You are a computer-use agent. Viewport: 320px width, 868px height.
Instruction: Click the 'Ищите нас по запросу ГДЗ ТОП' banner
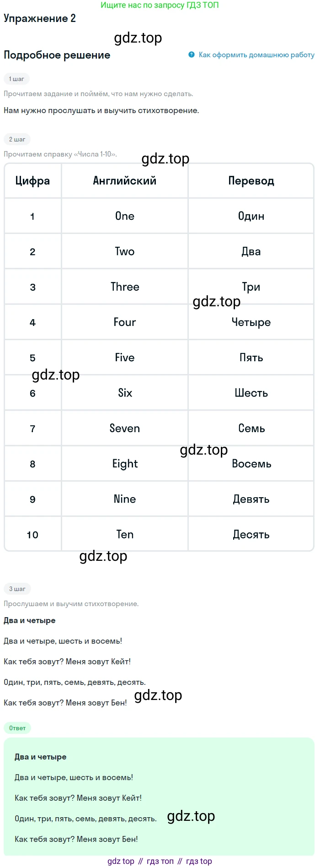coord(160,5)
